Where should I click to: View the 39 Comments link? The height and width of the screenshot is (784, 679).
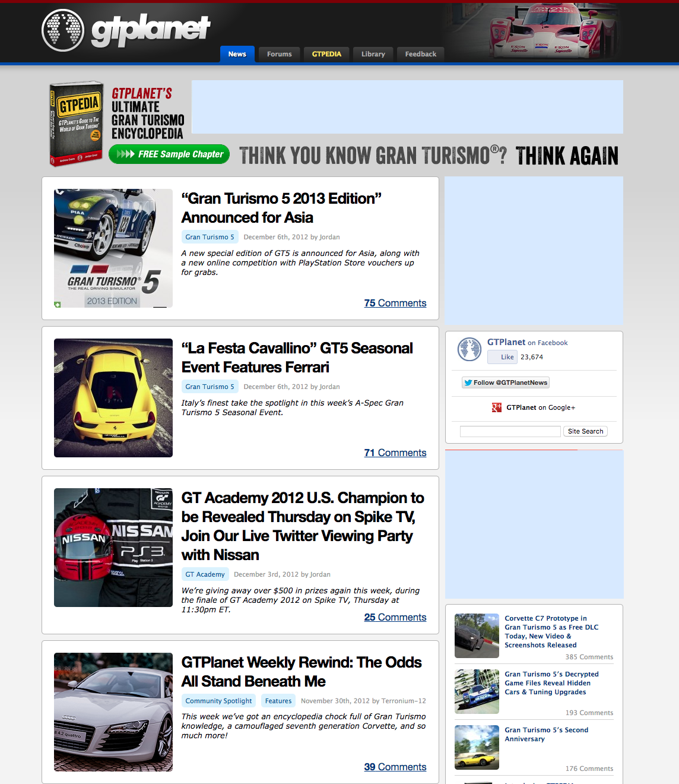pos(395,767)
